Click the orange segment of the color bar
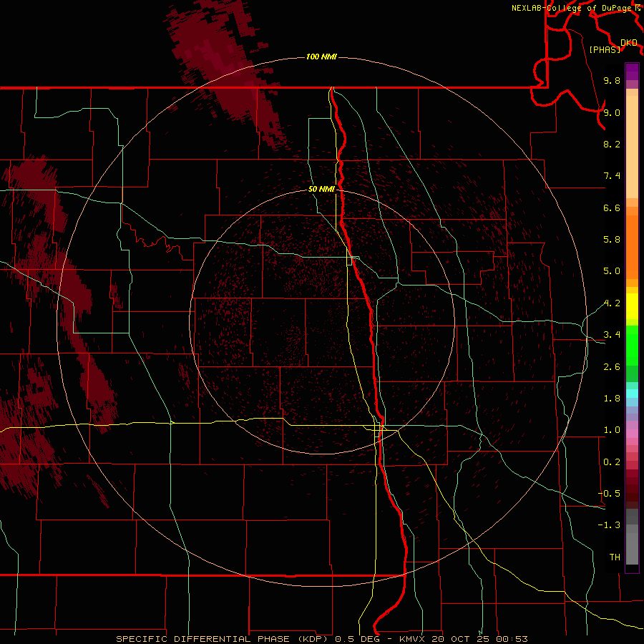This screenshot has width=644, height=644. [x=632, y=248]
